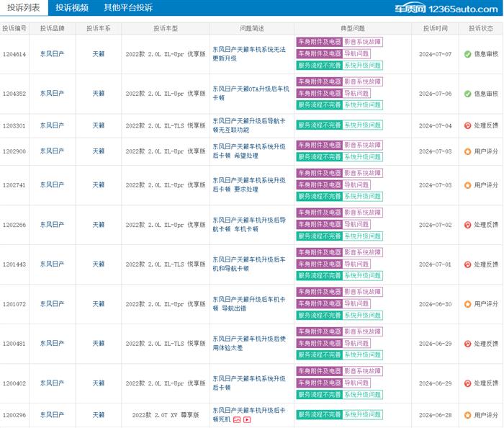Click 信息审核 status in row 1204352
The width and height of the screenshot is (504, 428).
pyautogui.click(x=486, y=94)
